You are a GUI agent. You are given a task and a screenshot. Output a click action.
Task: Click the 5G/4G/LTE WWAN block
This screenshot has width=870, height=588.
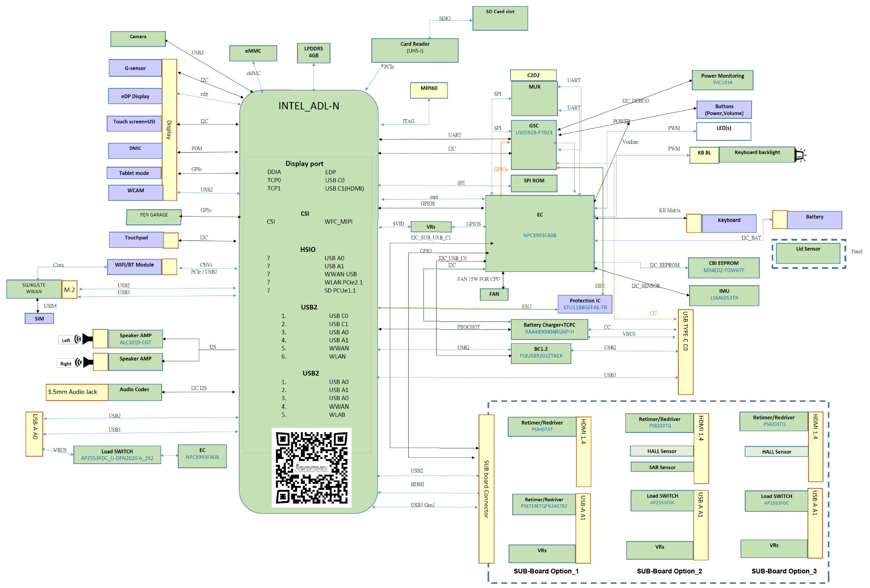(x=34, y=289)
